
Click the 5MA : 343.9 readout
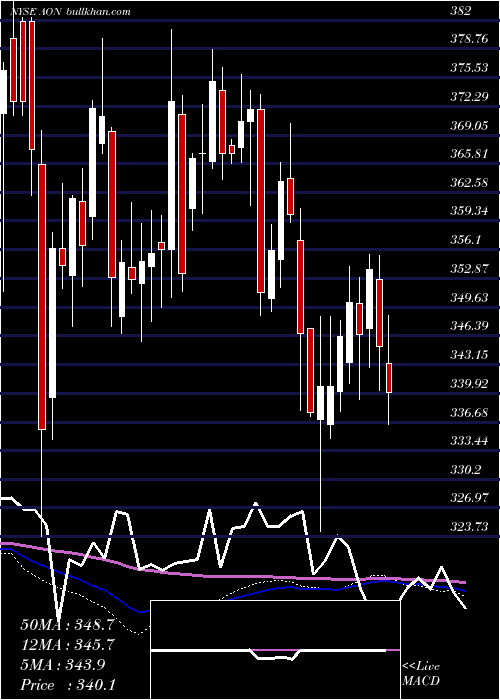(x=62, y=665)
